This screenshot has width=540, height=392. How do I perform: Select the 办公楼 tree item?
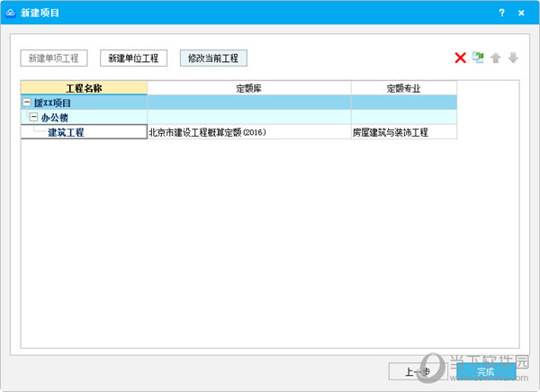pyautogui.click(x=54, y=118)
